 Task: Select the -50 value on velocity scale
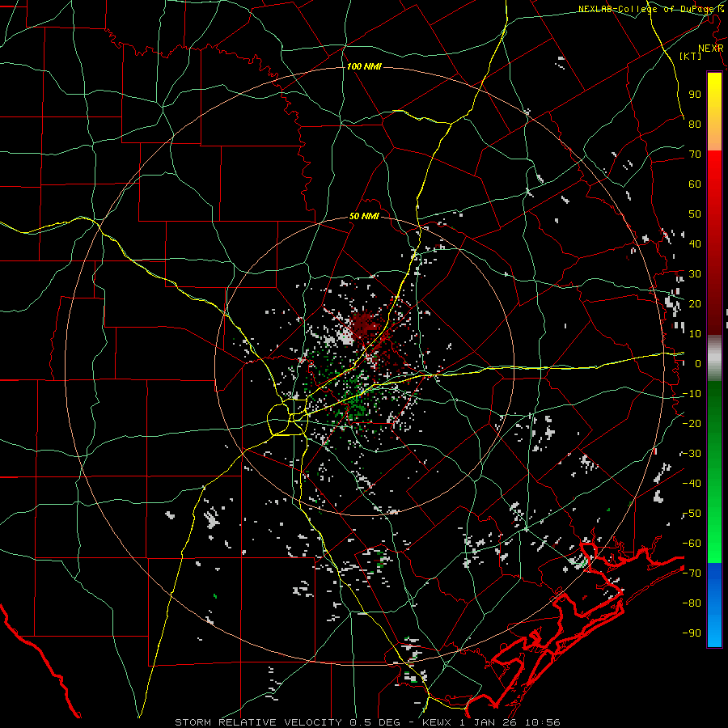pyautogui.click(x=692, y=514)
